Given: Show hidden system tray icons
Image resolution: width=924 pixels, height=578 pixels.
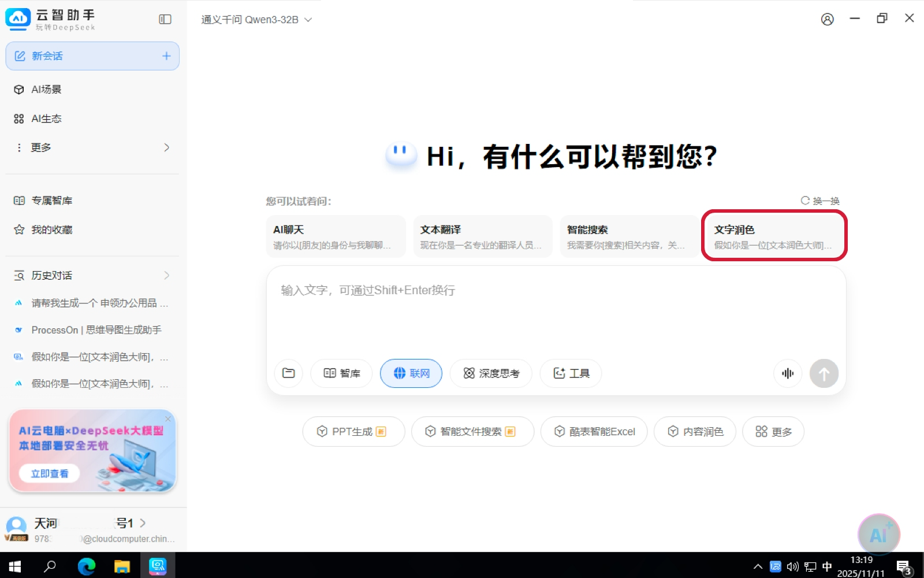Looking at the screenshot, I should point(758,567).
